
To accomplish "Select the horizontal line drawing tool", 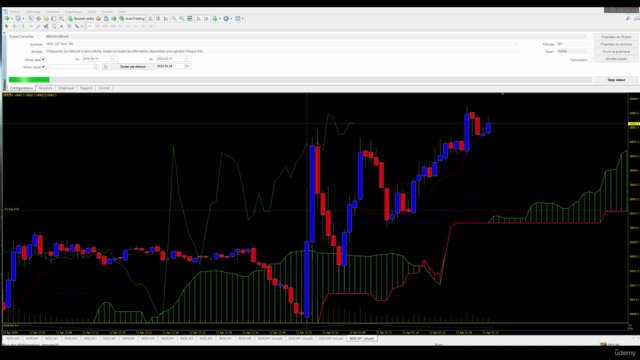I will [31, 26].
